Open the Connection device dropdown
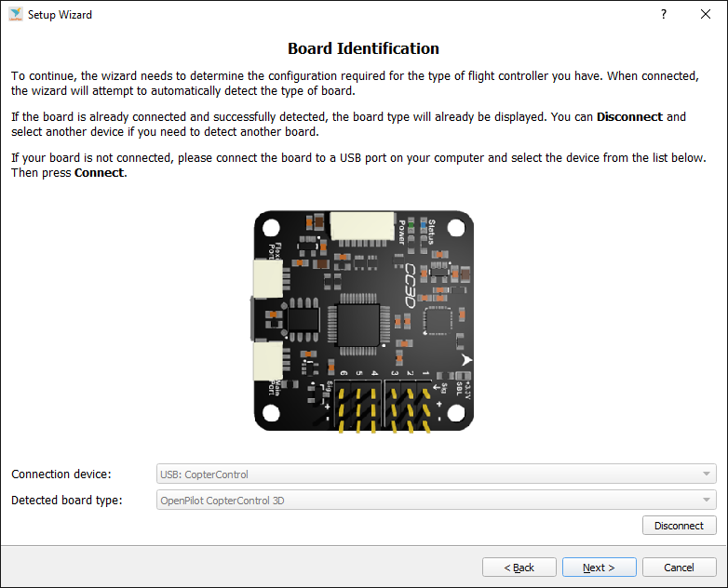Screen dimensions: 728x588 pos(436,474)
